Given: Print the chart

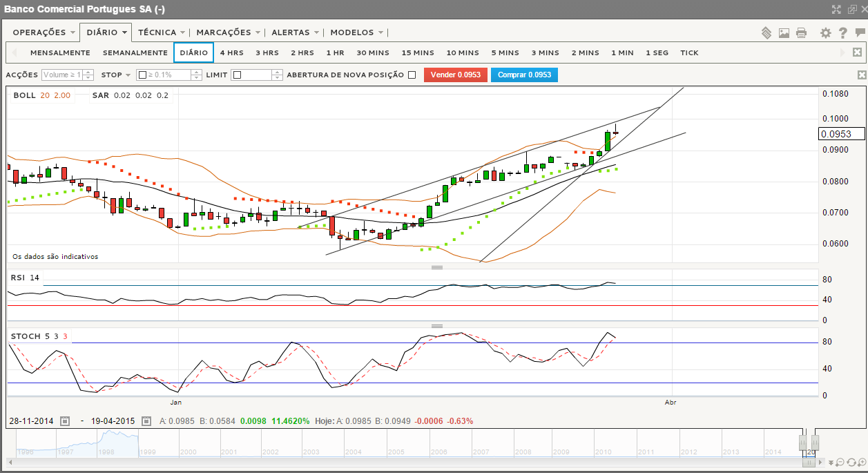Looking at the screenshot, I should (801, 32).
